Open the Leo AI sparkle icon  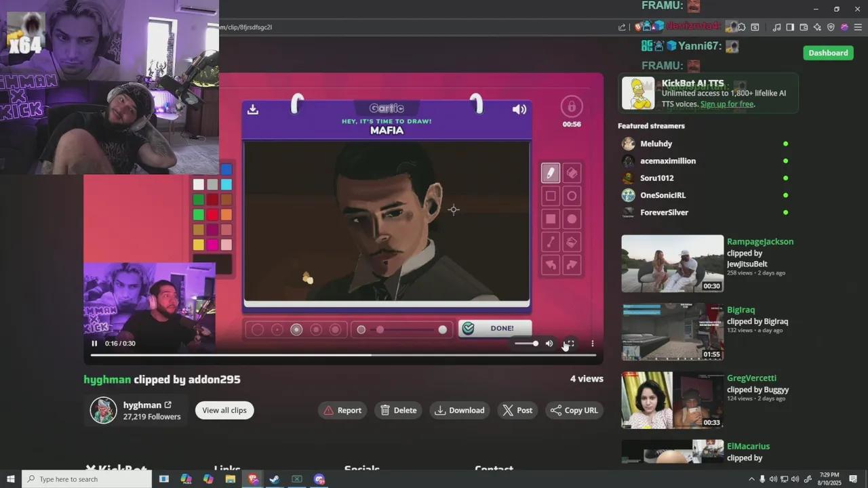[817, 27]
